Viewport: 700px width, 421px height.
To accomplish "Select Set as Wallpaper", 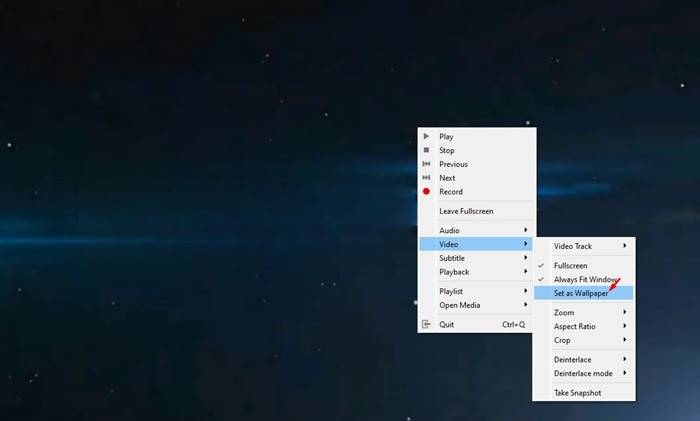I will click(x=584, y=293).
